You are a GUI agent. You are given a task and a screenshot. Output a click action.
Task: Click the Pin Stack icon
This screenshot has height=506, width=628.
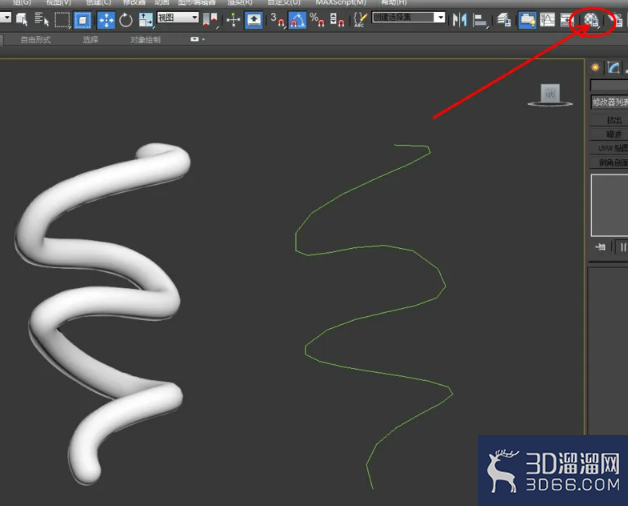tap(600, 247)
